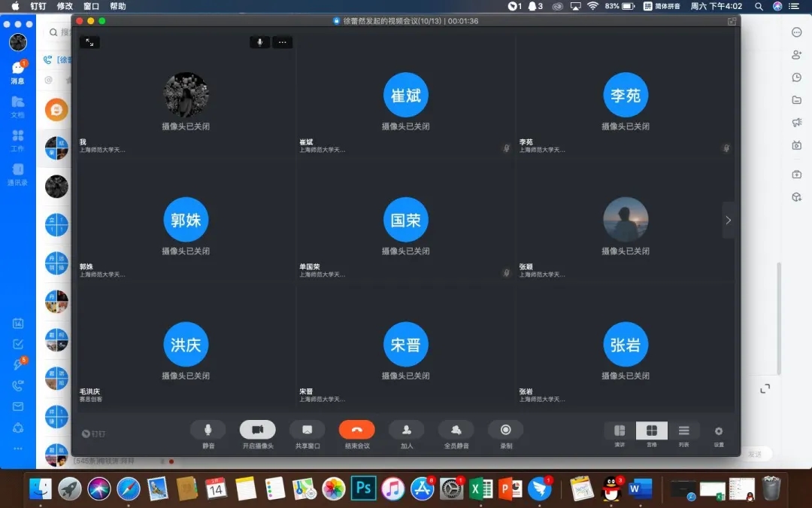Switch to 列表 list view
The height and width of the screenshot is (508, 812).
pyautogui.click(x=683, y=430)
